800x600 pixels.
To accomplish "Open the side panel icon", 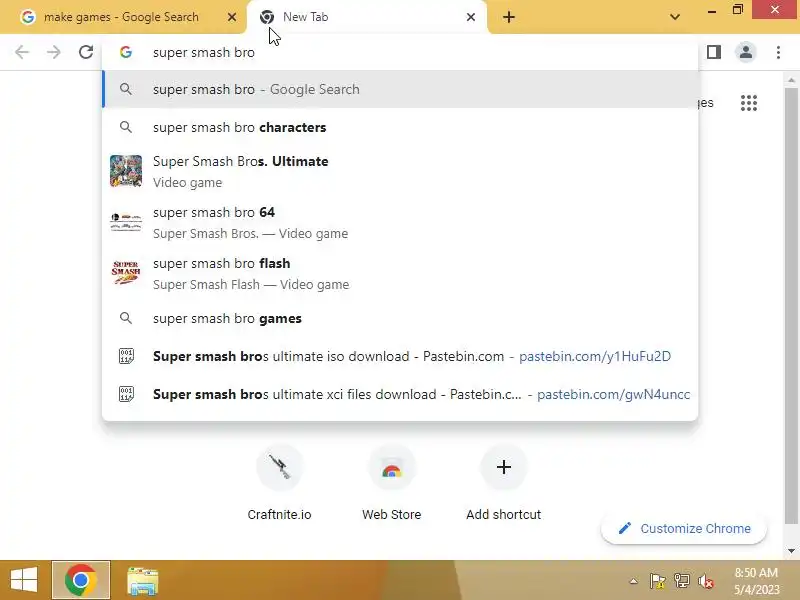I will coord(714,52).
